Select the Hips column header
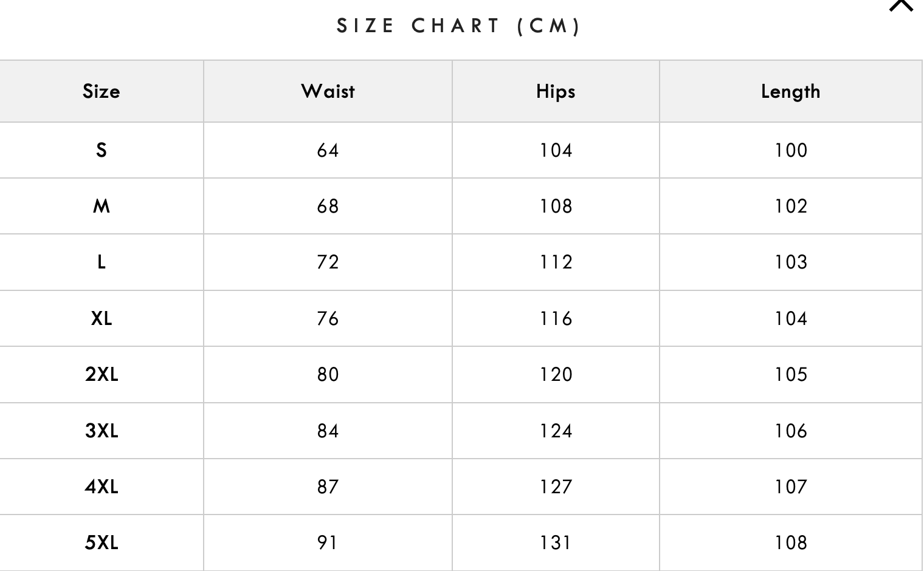Viewport: 924px width, 571px height. pos(556,92)
